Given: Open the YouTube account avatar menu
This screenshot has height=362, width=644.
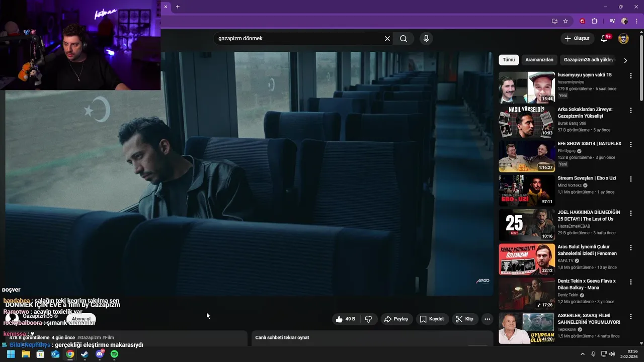Looking at the screenshot, I should pos(623,39).
